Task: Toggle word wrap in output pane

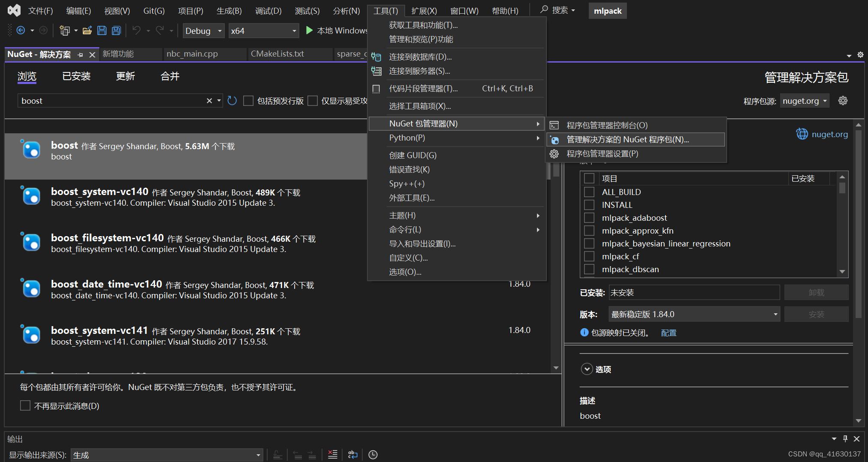Action: tap(353, 455)
